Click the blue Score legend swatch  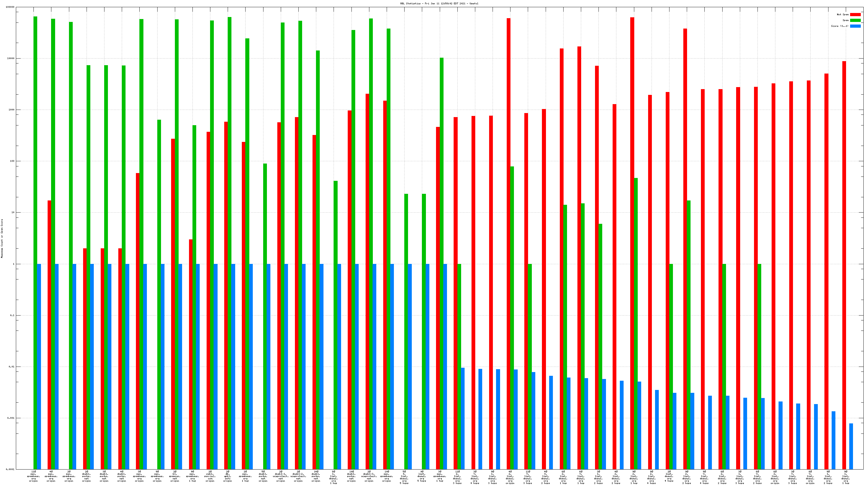(855, 26)
